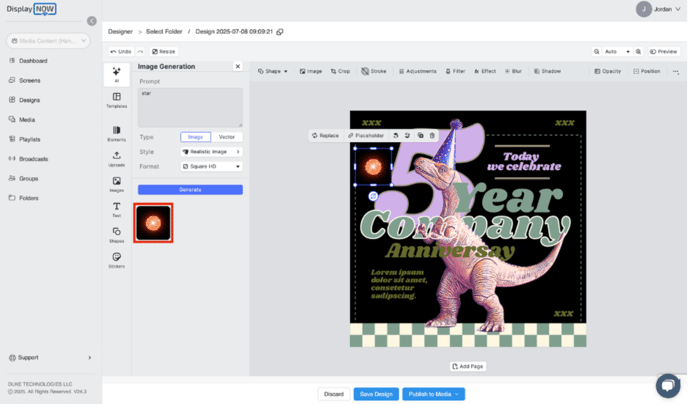This screenshot has width=688, height=404.
Task: Go to Folders
Action: pyautogui.click(x=24, y=198)
